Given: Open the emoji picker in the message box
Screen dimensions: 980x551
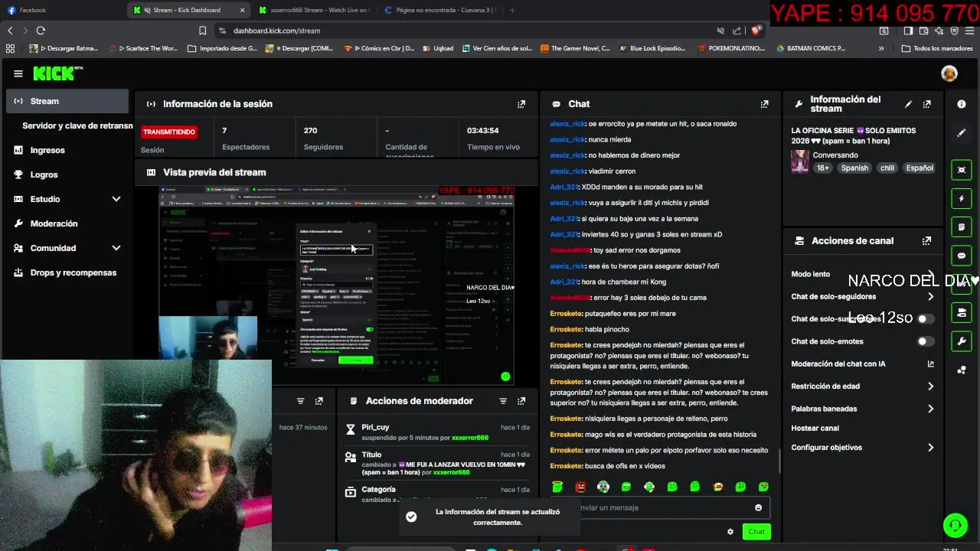Looking at the screenshot, I should (759, 507).
